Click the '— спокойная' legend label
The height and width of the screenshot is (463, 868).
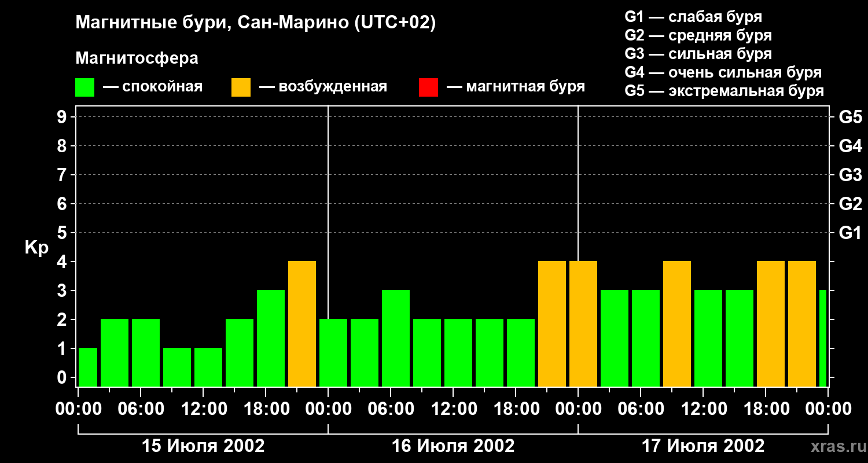153,87
